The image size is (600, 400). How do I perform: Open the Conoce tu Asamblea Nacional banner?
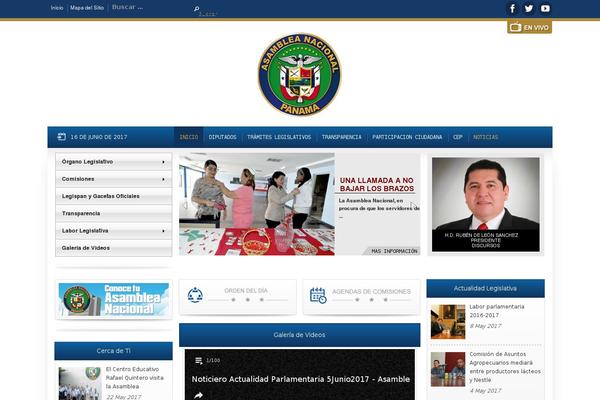[x=113, y=298]
